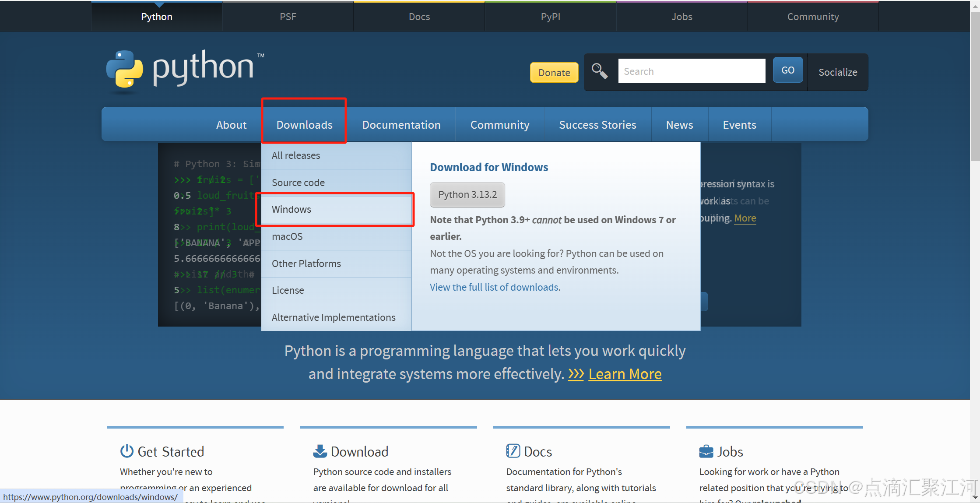Open the Downloads navigation menu
Image resolution: width=980 pixels, height=503 pixels.
pyautogui.click(x=304, y=125)
